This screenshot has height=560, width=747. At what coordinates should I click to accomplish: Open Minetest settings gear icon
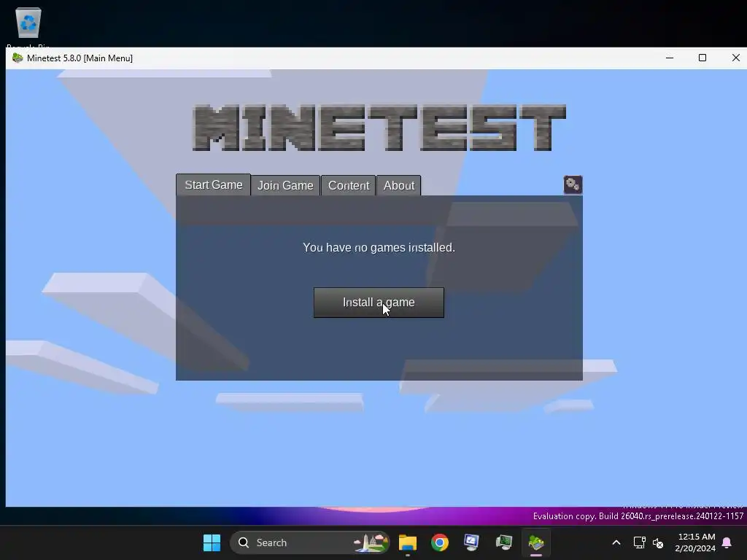pos(573,184)
